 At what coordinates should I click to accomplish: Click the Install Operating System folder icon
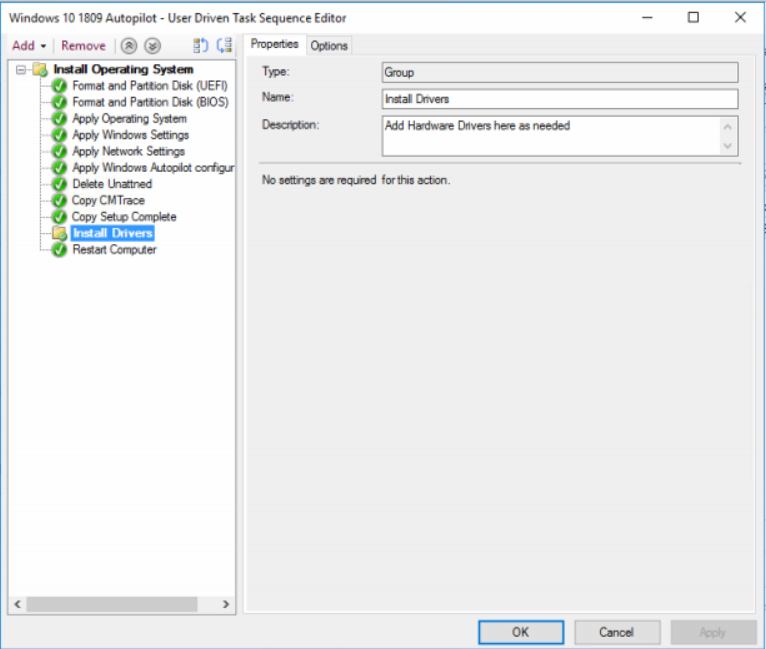[x=40, y=70]
